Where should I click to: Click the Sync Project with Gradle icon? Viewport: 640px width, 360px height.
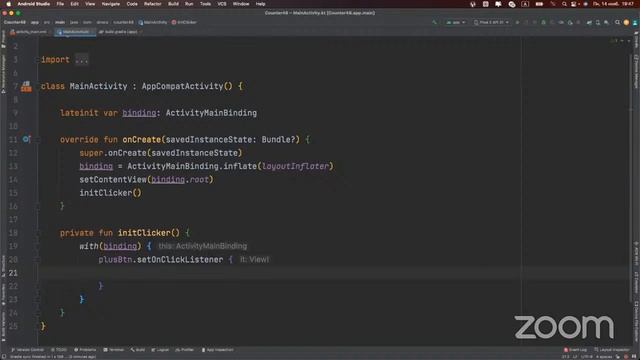pos(589,22)
